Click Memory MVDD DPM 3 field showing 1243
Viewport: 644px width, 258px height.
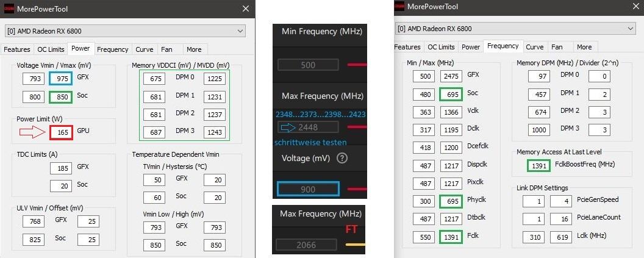click(x=215, y=132)
